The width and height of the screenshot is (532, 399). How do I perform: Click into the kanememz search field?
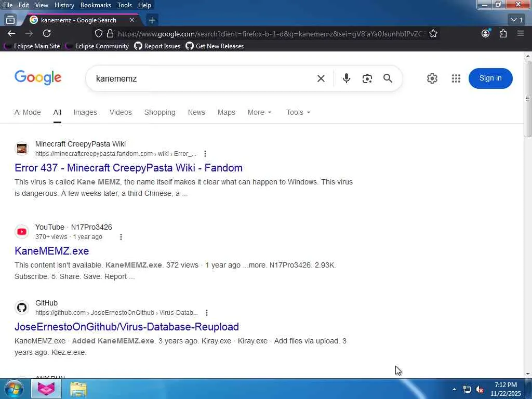(204, 78)
